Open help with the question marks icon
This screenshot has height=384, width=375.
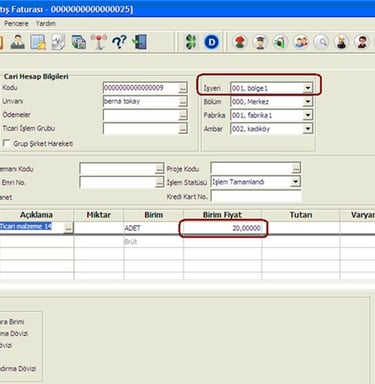[119, 42]
